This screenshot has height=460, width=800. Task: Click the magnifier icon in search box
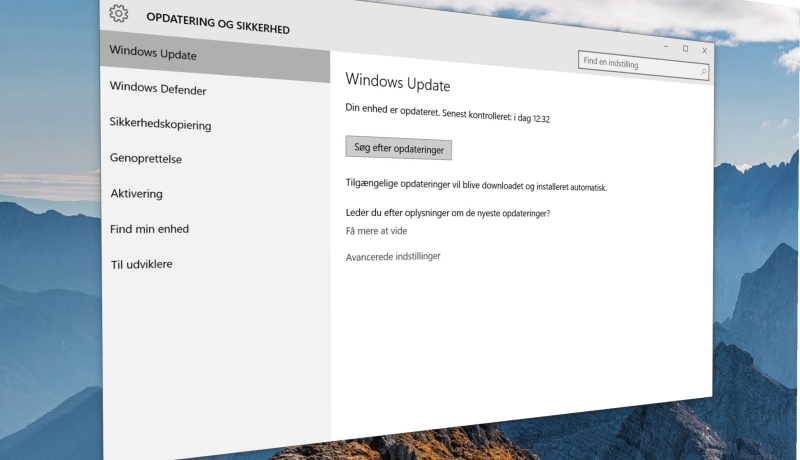point(703,72)
